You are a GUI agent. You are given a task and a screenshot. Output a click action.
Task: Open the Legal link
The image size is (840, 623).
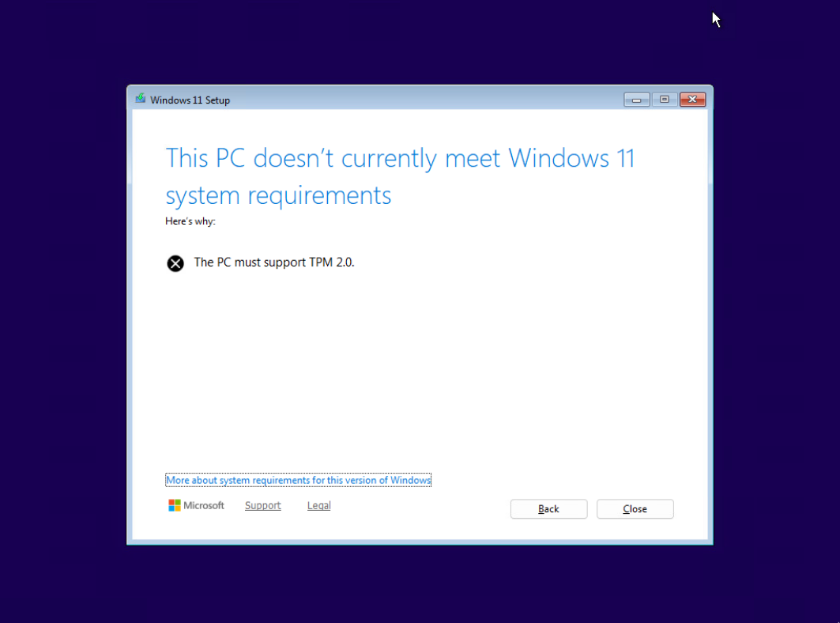[x=318, y=505]
